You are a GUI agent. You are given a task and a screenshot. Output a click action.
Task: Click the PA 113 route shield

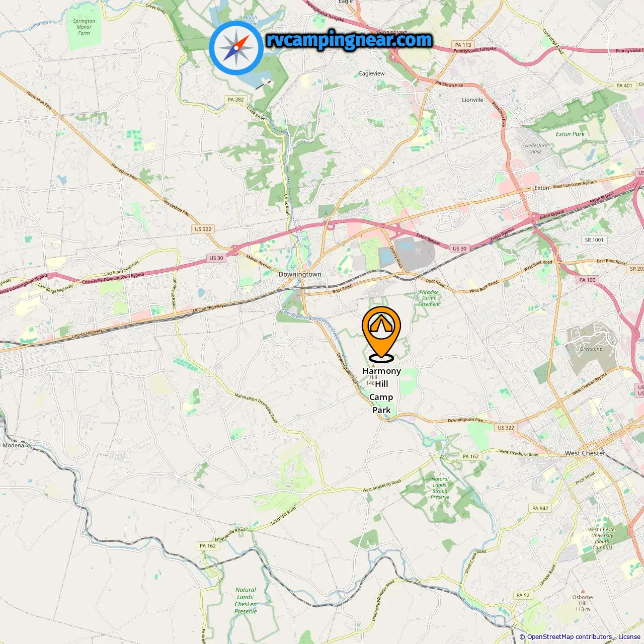click(x=463, y=45)
